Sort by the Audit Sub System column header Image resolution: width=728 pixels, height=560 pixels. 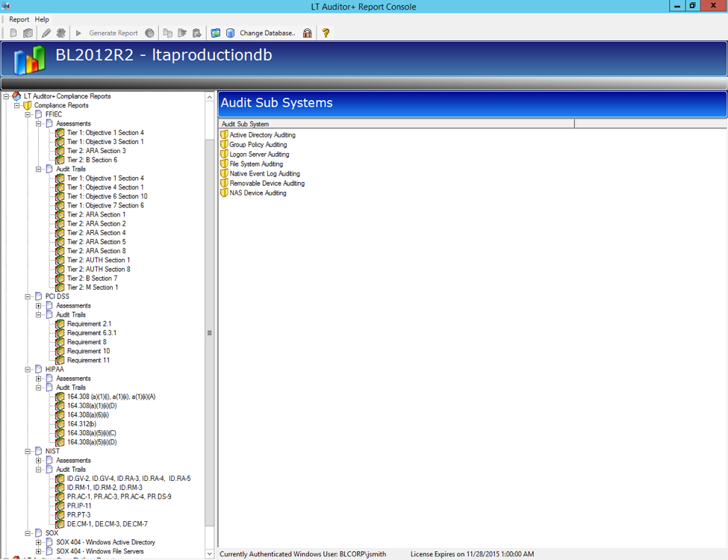(396, 124)
